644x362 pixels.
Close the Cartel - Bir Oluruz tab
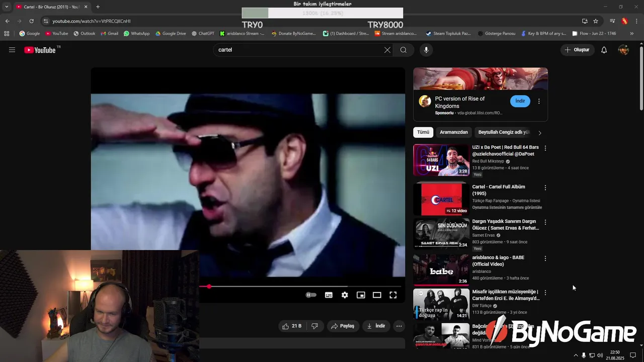click(x=86, y=7)
